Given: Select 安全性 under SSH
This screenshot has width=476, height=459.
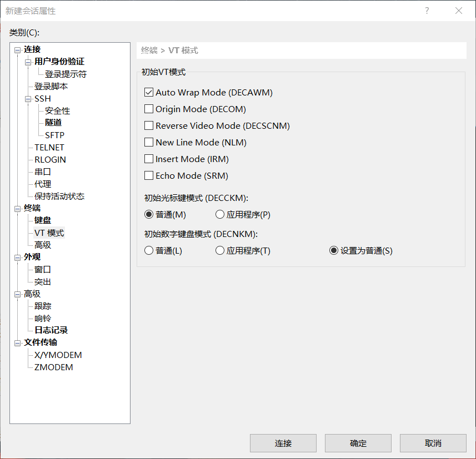Looking at the screenshot, I should click(x=57, y=111).
